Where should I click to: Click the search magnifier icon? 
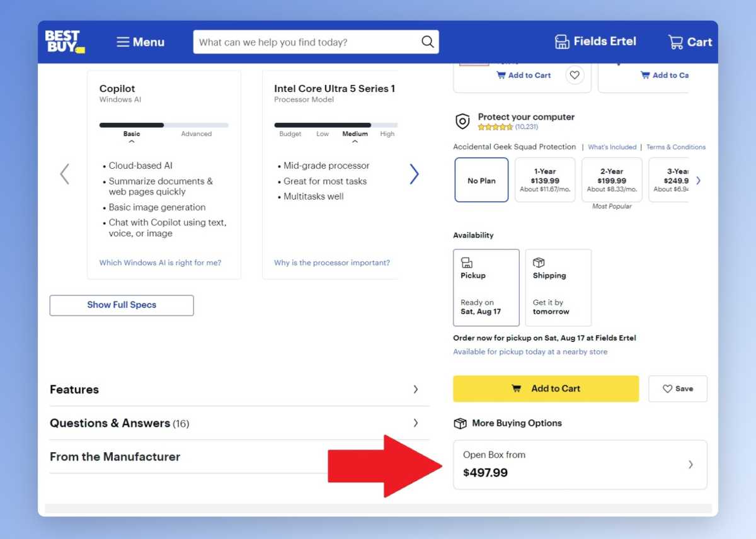[428, 42]
